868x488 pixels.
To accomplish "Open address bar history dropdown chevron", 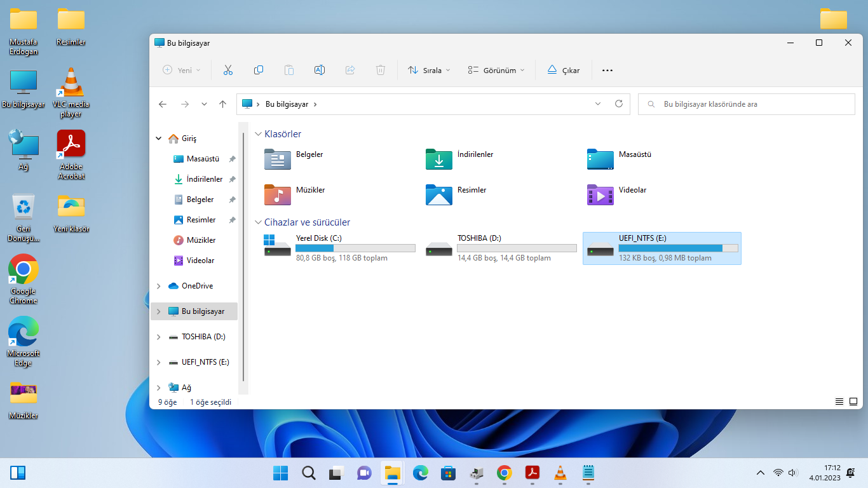I will (598, 104).
